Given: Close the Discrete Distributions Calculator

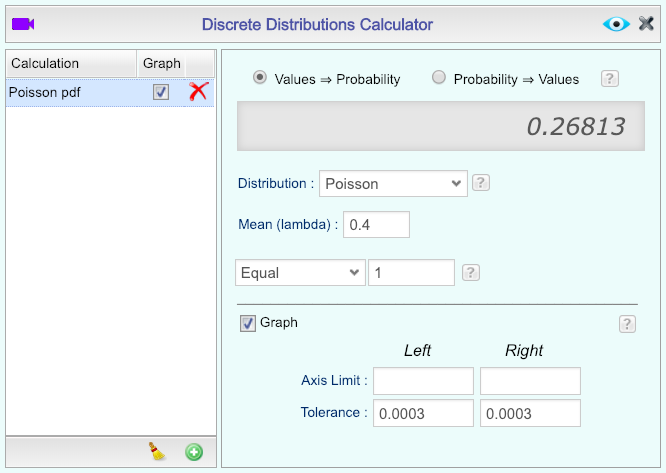Looking at the screenshot, I should point(646,23).
